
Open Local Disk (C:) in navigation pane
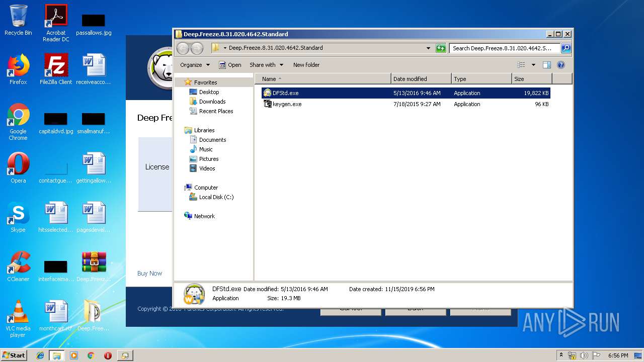tap(216, 197)
